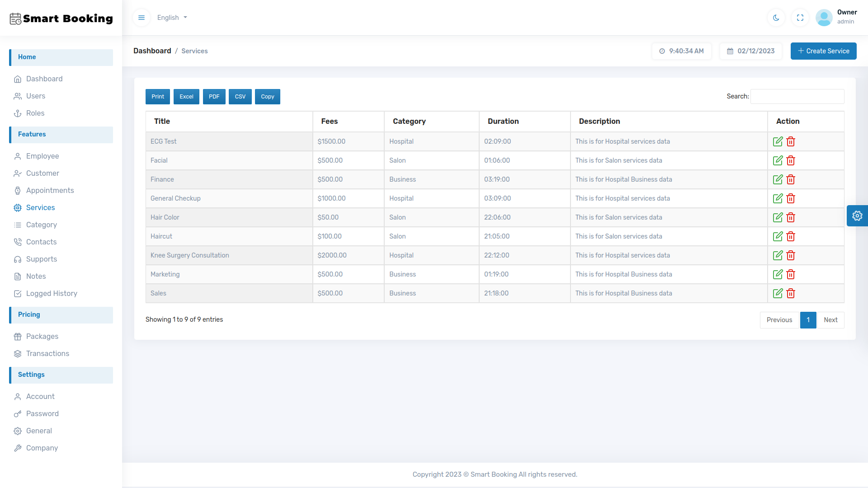Click the Create Service button
This screenshot has width=868, height=488.
pos(823,51)
